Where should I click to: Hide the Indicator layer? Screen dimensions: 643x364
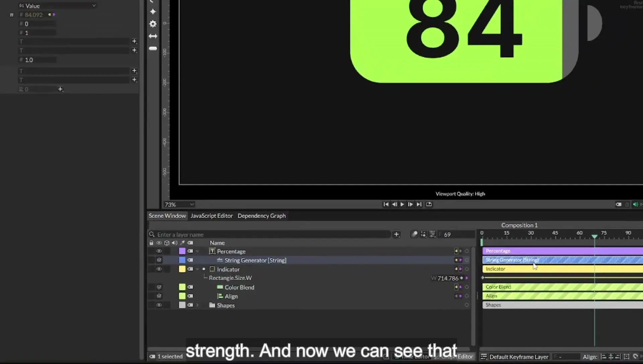(159, 269)
